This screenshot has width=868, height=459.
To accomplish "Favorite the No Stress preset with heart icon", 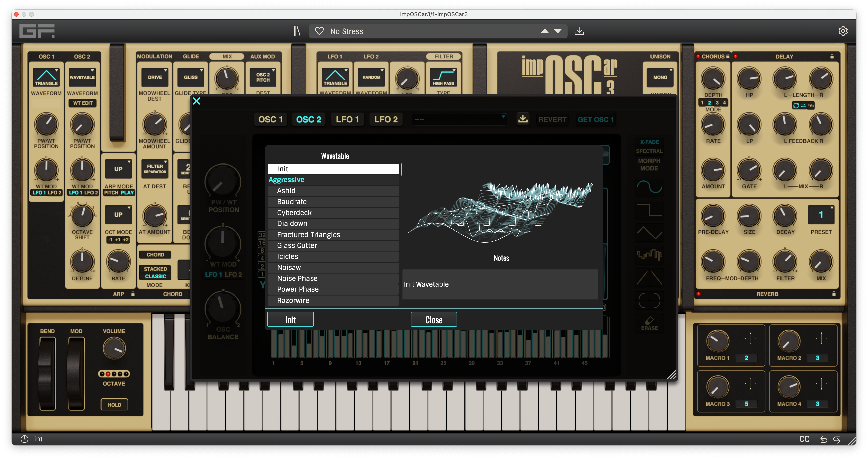I will pyautogui.click(x=319, y=31).
